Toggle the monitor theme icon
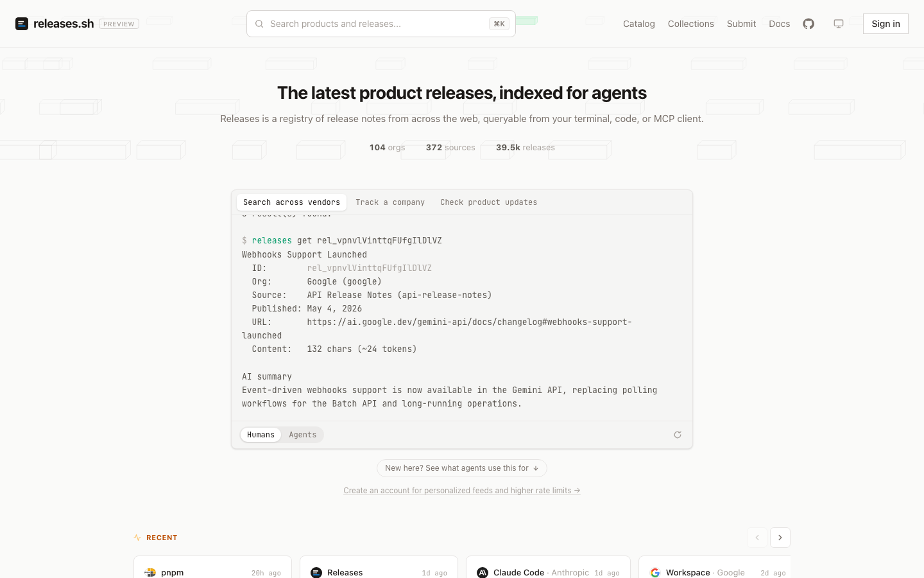Image resolution: width=924 pixels, height=578 pixels. pos(839,24)
